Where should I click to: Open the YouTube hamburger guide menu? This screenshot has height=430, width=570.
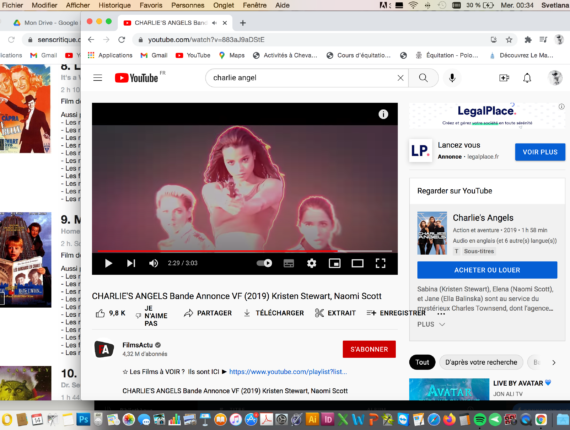pyautogui.click(x=97, y=78)
